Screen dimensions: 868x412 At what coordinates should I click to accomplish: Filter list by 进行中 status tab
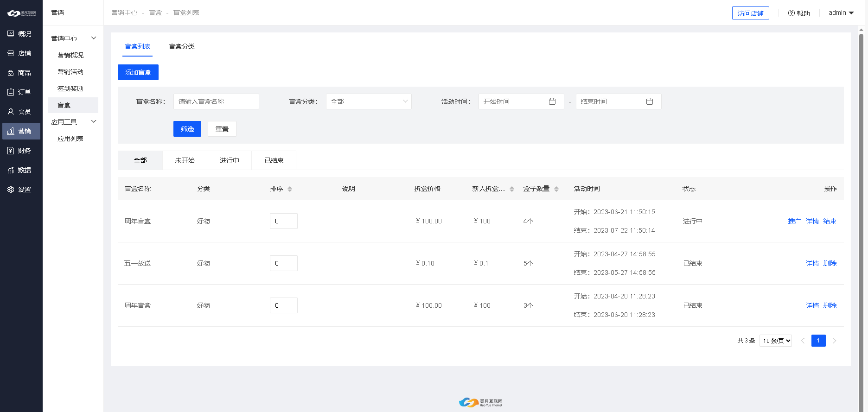(x=230, y=160)
